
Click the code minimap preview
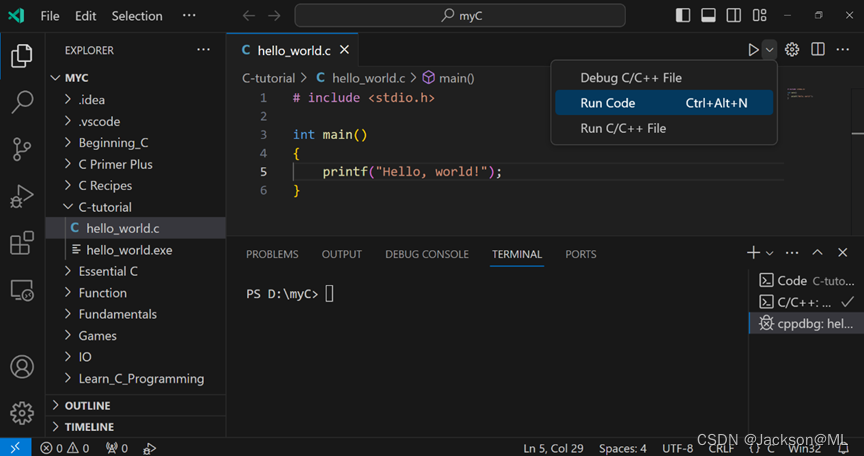coord(800,93)
